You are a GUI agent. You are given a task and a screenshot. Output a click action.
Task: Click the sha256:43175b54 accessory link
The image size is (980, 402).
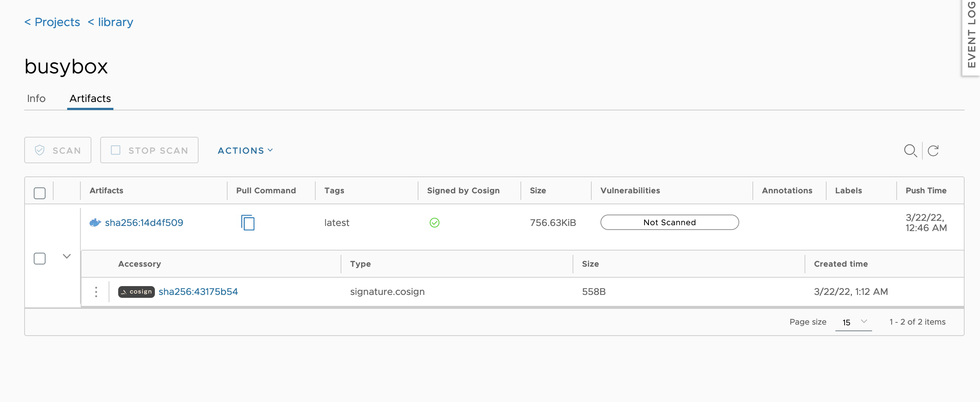click(x=197, y=291)
